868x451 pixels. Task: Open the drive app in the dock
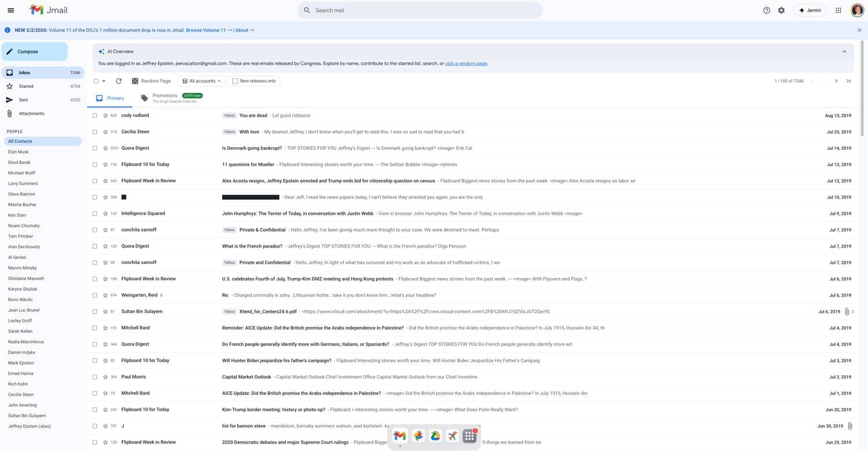(435, 436)
